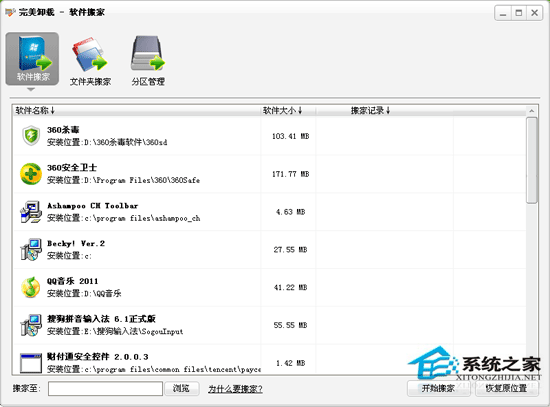This screenshot has width=550, height=407.
Task: Click the 360安全卫士 green plus icon
Action: pyautogui.click(x=31, y=174)
